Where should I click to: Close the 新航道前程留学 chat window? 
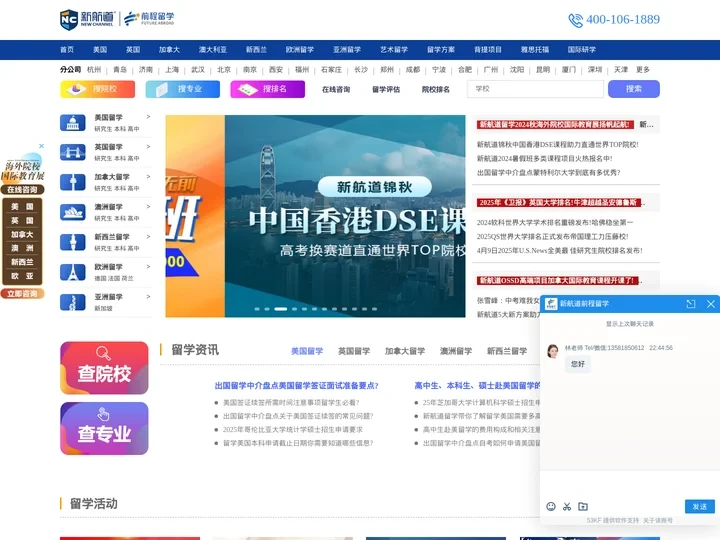point(711,304)
